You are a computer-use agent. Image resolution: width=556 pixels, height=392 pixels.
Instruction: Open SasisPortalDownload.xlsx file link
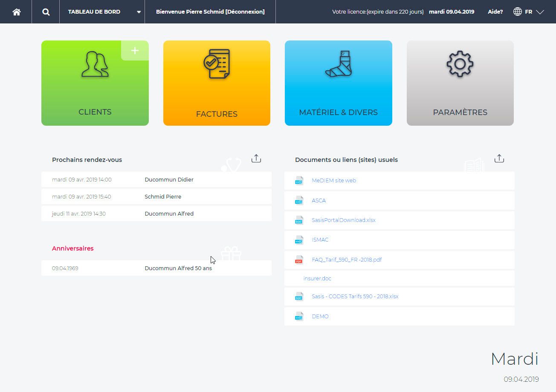343,220
